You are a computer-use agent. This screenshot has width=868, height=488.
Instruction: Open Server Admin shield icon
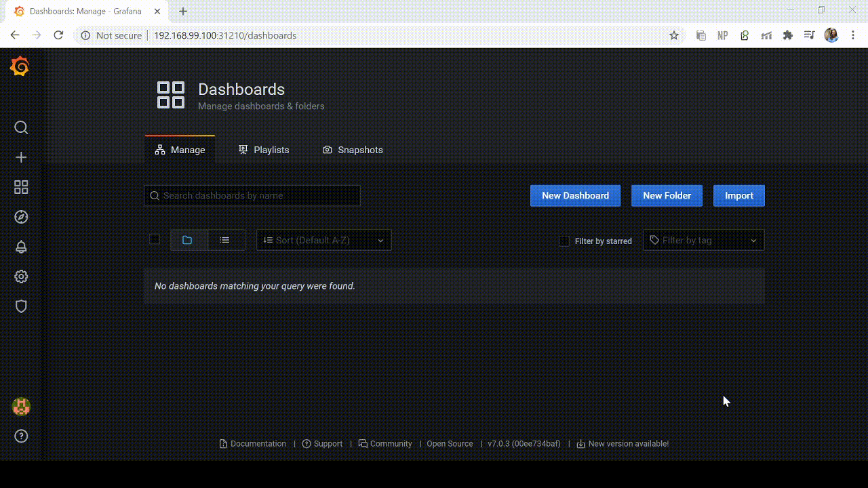click(x=21, y=306)
